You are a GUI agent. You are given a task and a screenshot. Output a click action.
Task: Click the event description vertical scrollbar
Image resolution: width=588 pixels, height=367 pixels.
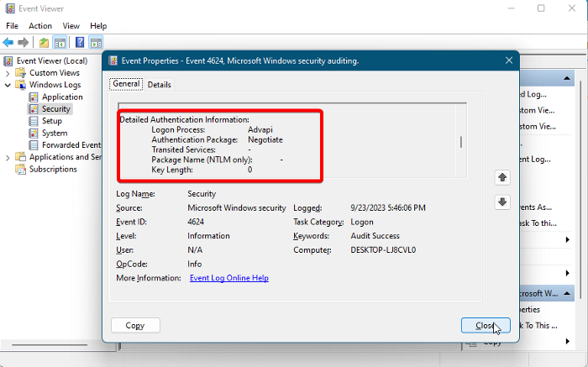(x=461, y=140)
